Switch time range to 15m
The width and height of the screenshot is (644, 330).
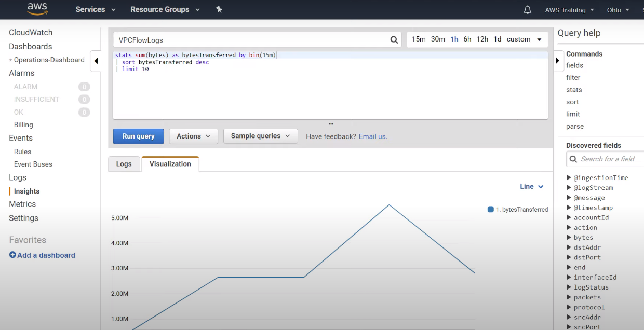coord(419,39)
